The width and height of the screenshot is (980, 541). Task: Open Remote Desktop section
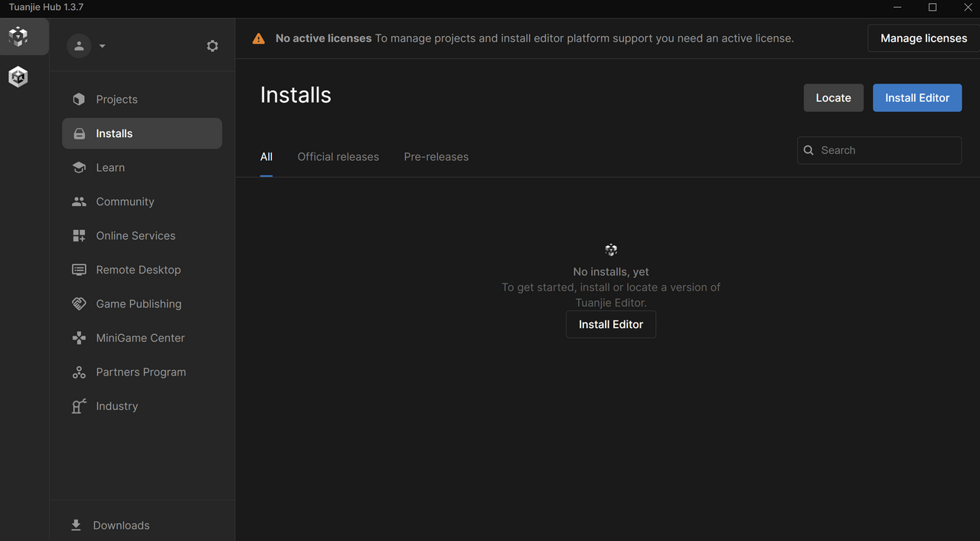coord(138,270)
